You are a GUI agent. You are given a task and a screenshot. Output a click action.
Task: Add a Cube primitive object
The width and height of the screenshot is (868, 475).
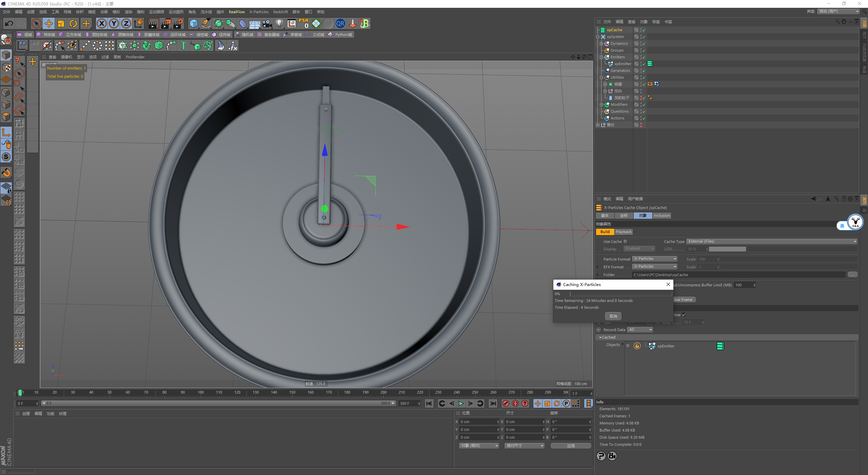(194, 23)
